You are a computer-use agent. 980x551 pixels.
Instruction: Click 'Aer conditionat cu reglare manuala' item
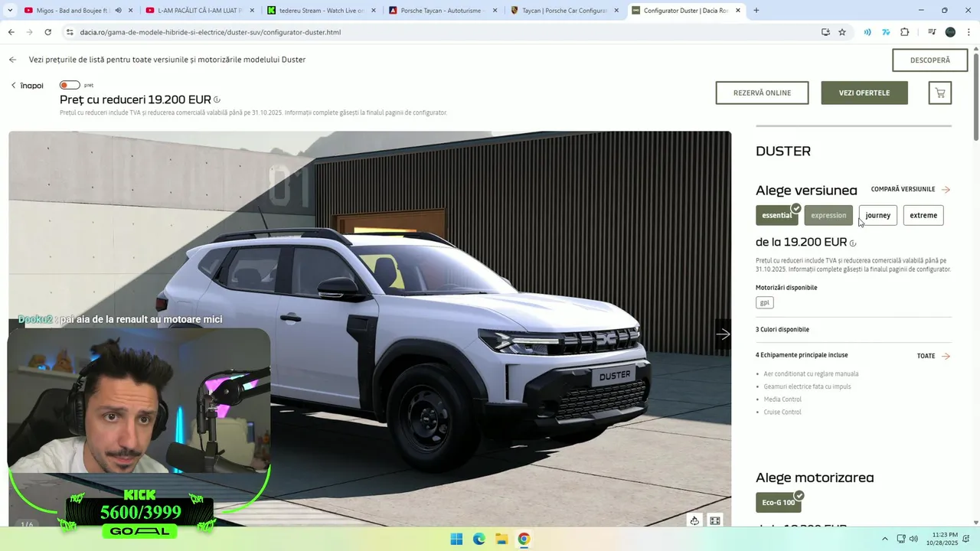pos(811,374)
